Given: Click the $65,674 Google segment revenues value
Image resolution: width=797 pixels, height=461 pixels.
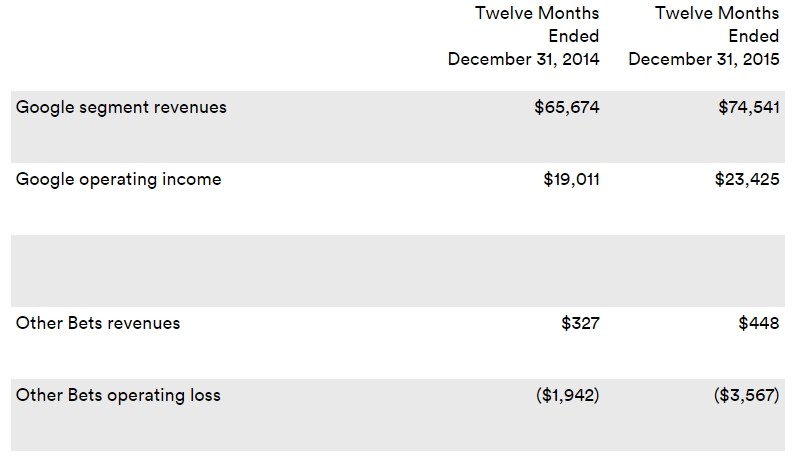Looking at the screenshot, I should (567, 107).
